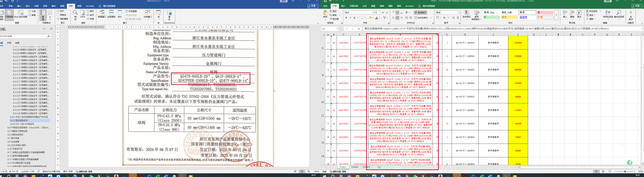The image size is (644, 177).
Task: Select the cell containing 54460
Action: pos(518,43)
